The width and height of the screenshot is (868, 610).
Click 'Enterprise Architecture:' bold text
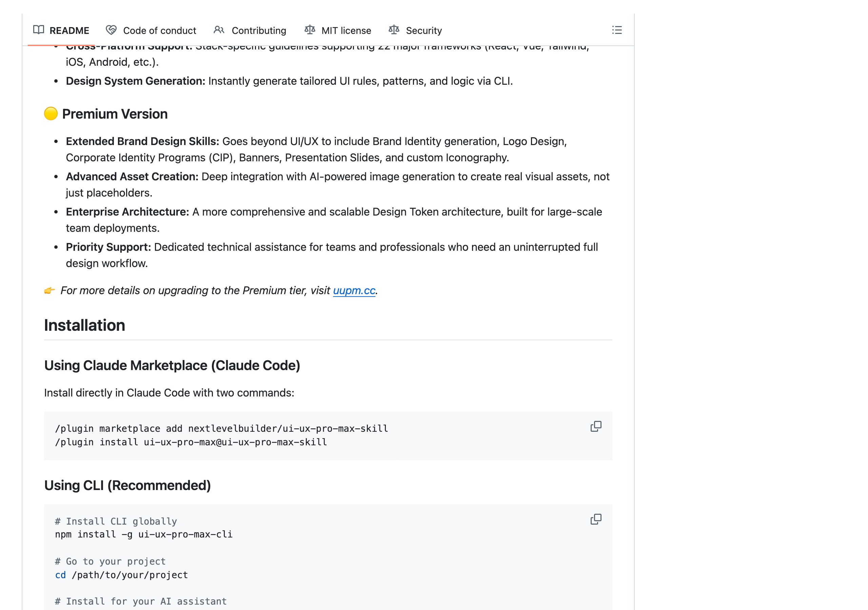point(127,212)
